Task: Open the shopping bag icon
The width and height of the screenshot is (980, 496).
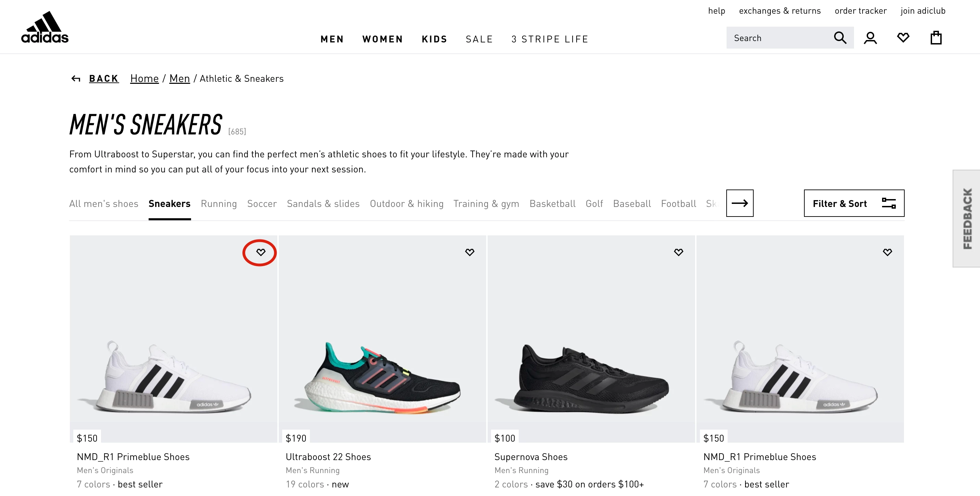Action: (936, 38)
